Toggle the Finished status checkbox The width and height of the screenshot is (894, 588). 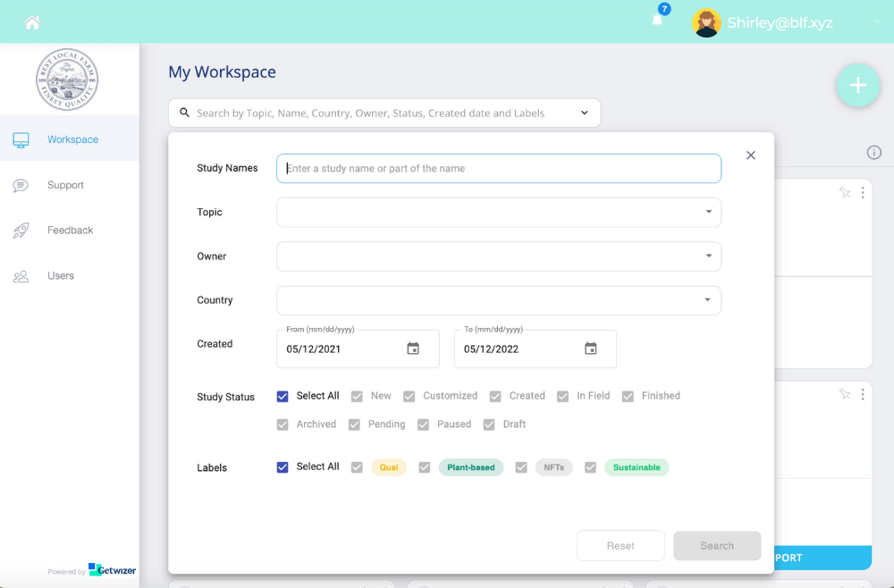coord(628,397)
